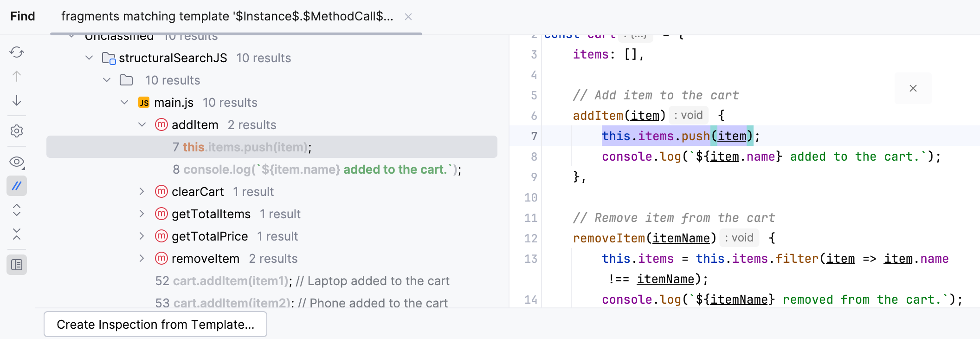This screenshot has width=980, height=339.
Task: Click the structuralSearchJS module folder icon
Action: pyautogui.click(x=109, y=58)
